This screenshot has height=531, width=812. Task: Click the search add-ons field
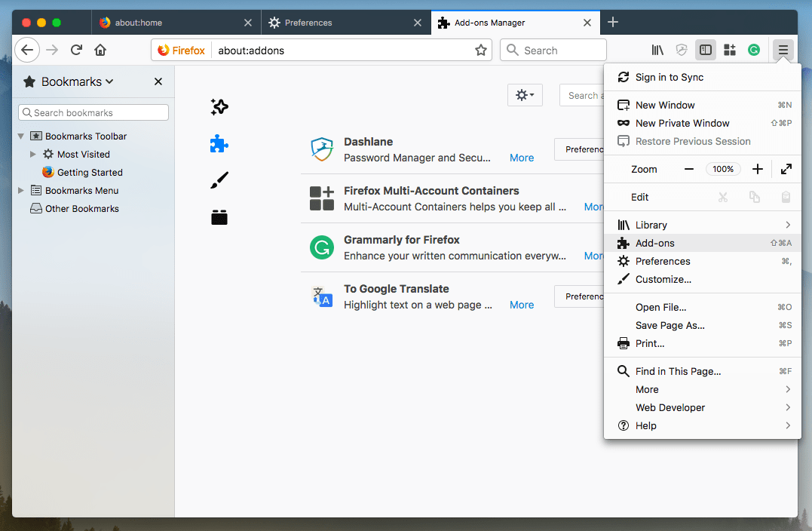point(581,95)
